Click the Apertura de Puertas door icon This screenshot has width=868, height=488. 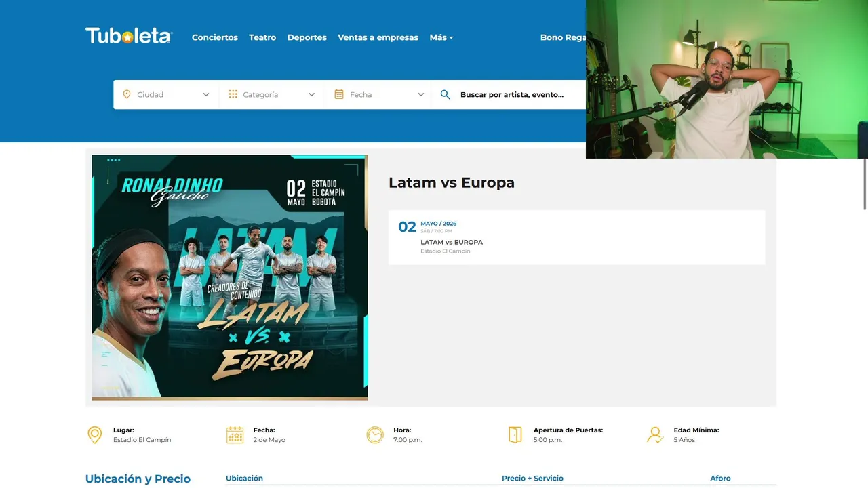[515, 435]
